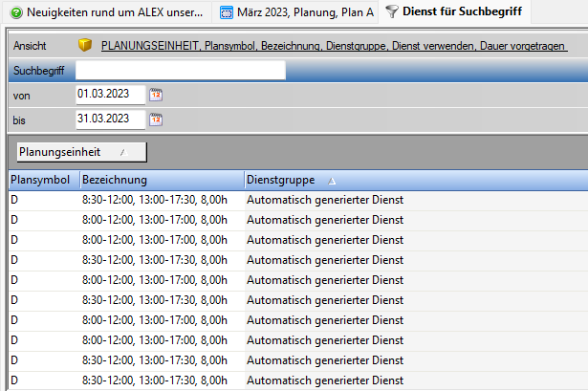Click the 'von' date field showing 01.03.2023
Viewport: 588px width, 391px height.
[x=109, y=95]
